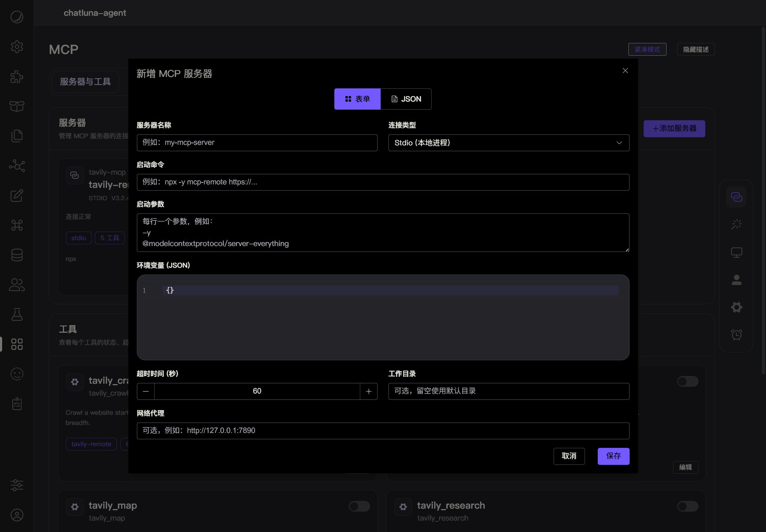
Task: Toggle the tavily_map tool switch
Action: [x=359, y=506]
